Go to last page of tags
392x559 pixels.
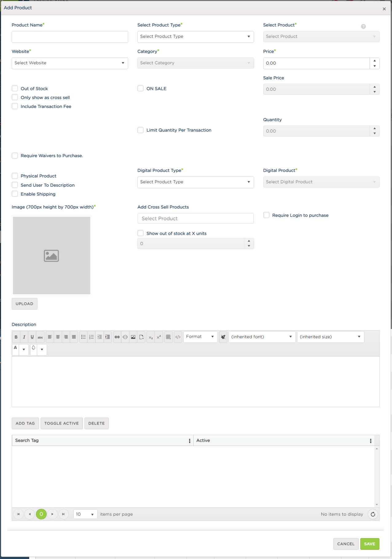[64, 514]
